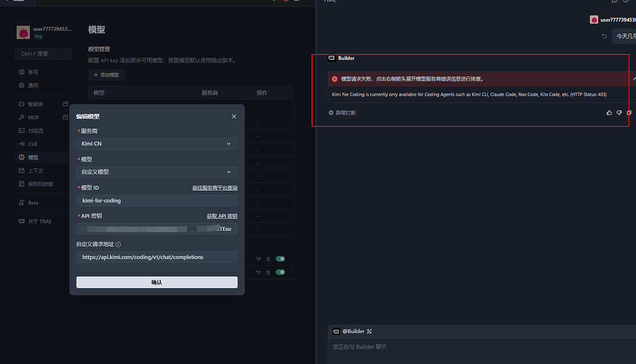
Task: Delete the second-to-last model row
Action: click(x=268, y=259)
